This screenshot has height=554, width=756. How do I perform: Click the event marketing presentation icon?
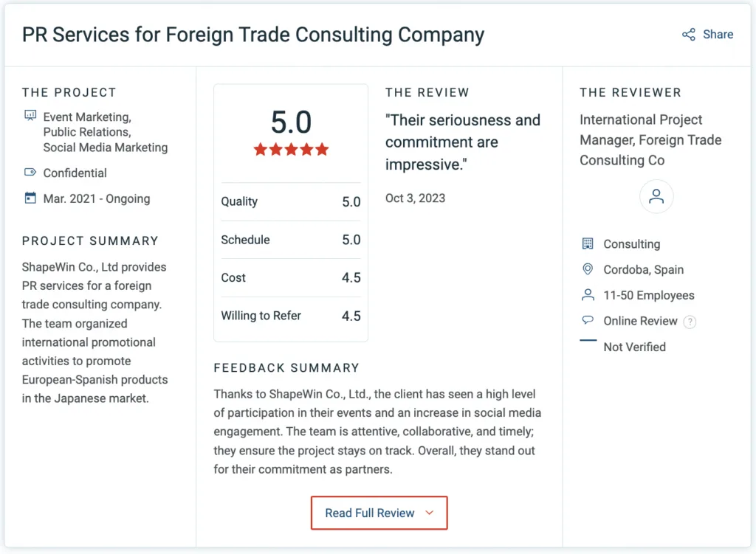point(30,116)
